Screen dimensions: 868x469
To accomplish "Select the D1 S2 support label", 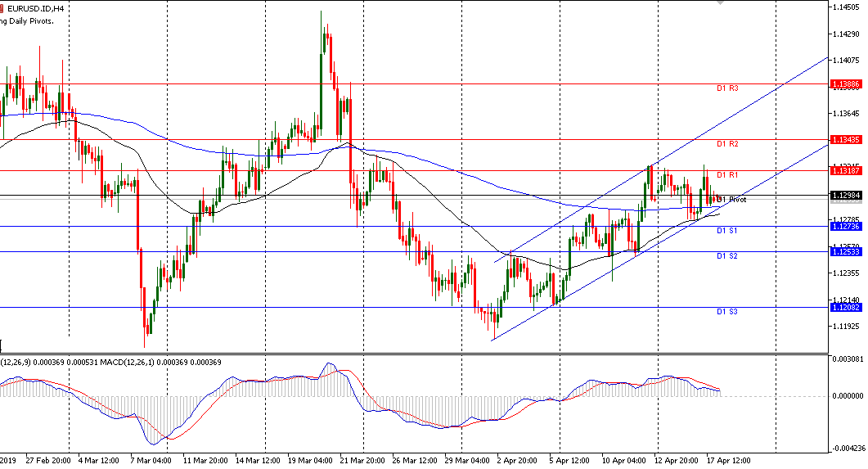I will click(x=726, y=256).
